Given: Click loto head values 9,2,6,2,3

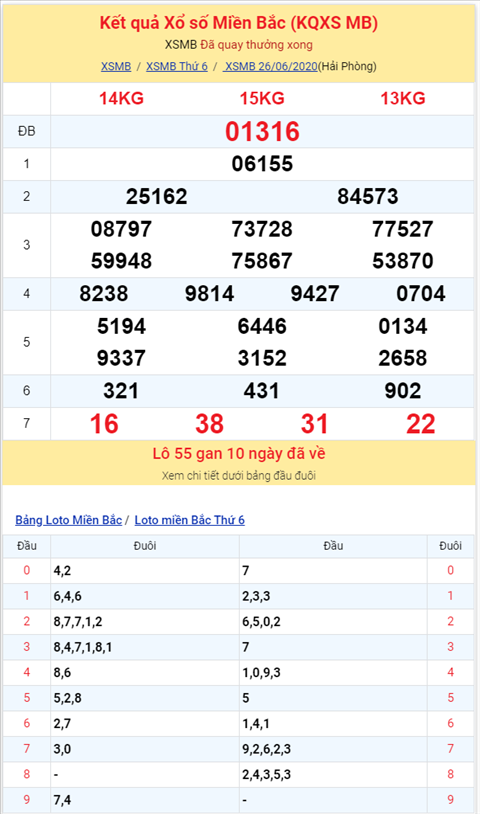Looking at the screenshot, I should click(266, 749).
